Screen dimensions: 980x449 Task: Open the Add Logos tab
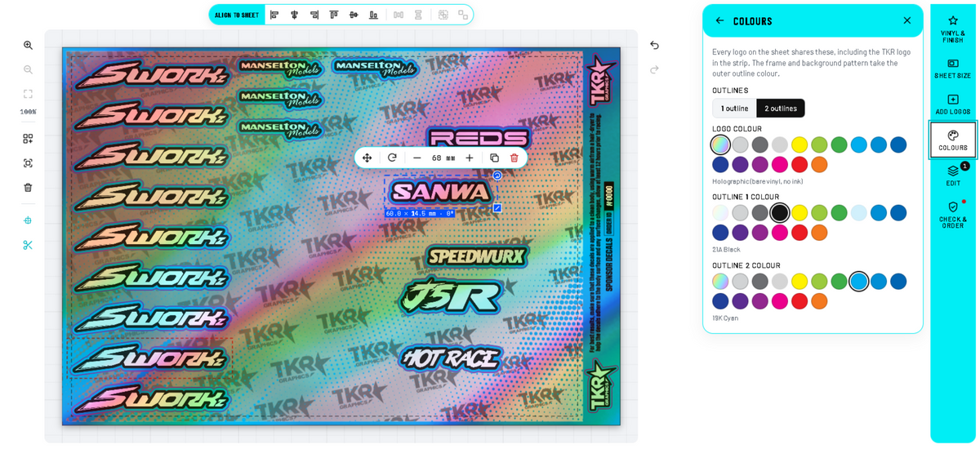coord(953,104)
